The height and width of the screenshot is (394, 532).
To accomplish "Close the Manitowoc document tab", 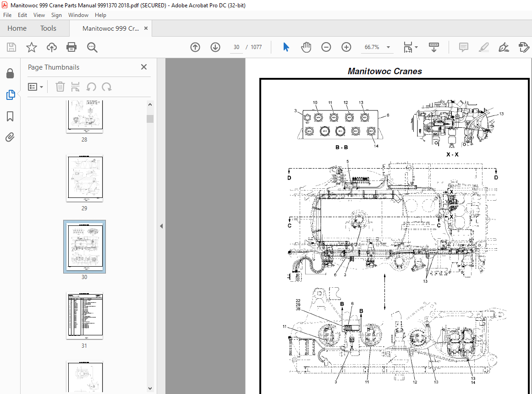I will tap(146, 28).
